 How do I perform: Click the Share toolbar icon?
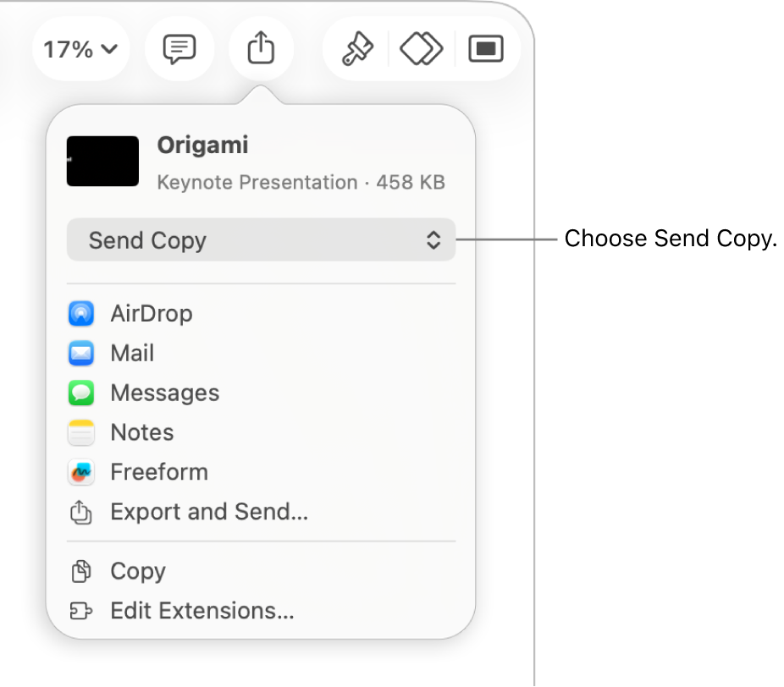[261, 48]
